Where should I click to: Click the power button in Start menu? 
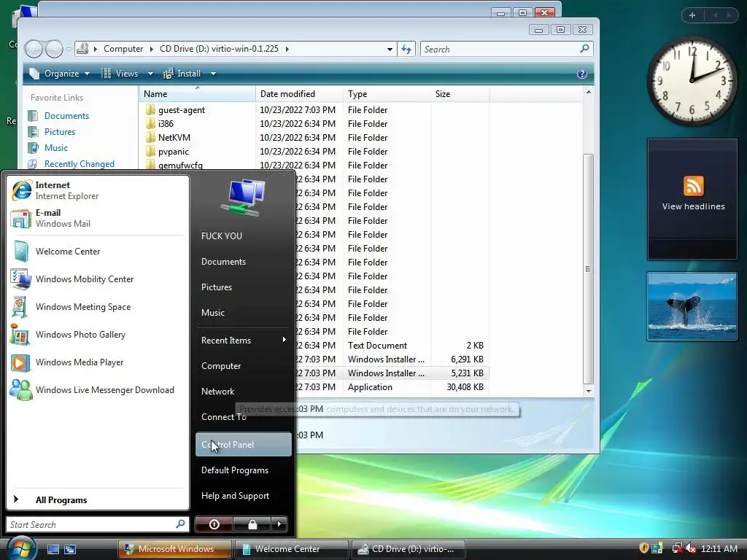214,524
